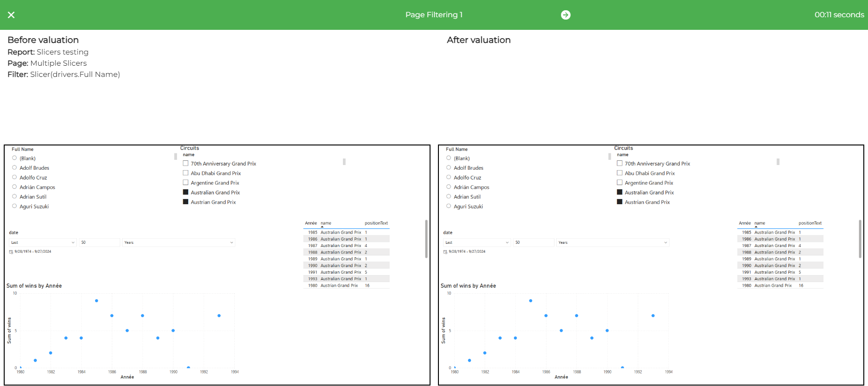868x386 pixels.
Task: Click calendar icon in left report date slicer
Action: [x=11, y=252]
